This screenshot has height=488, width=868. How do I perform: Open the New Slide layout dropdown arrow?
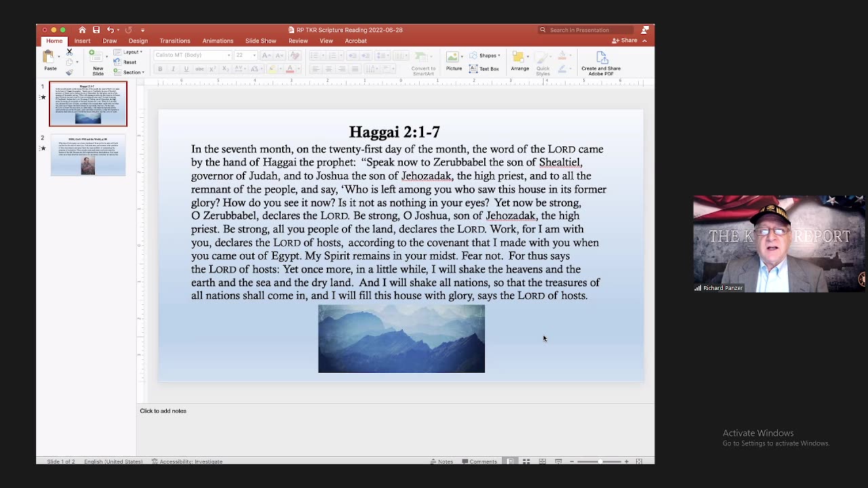(107, 57)
